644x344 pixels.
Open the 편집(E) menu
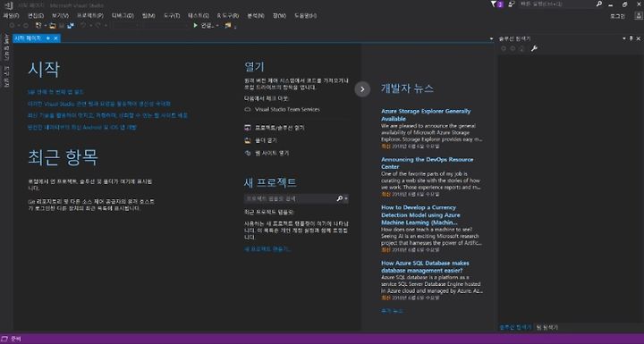(36, 15)
